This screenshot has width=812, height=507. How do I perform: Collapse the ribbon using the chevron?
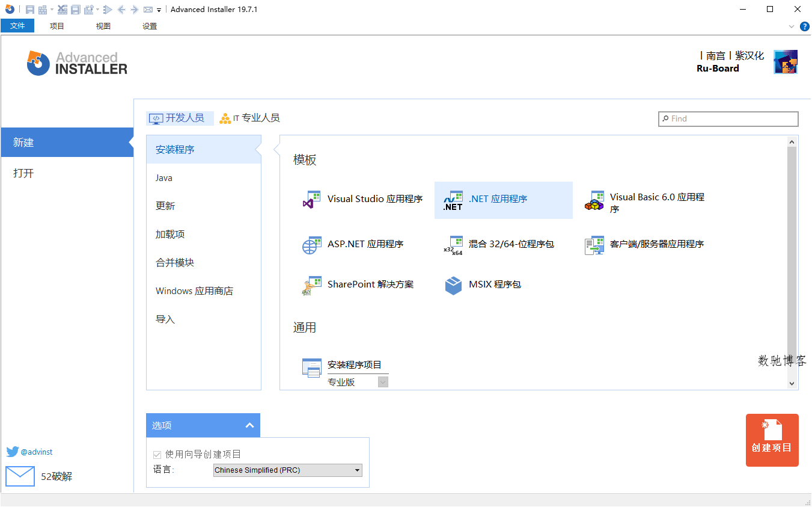click(x=792, y=26)
